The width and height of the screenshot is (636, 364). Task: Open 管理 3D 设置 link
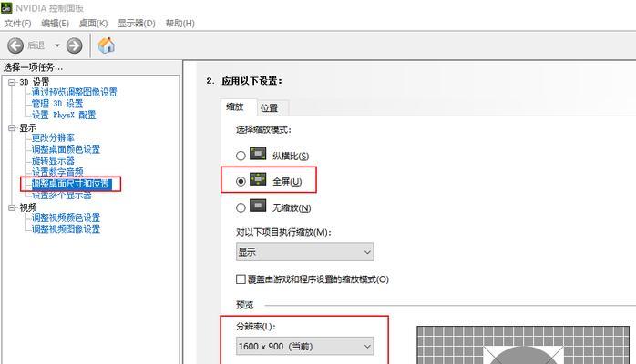[x=57, y=104]
